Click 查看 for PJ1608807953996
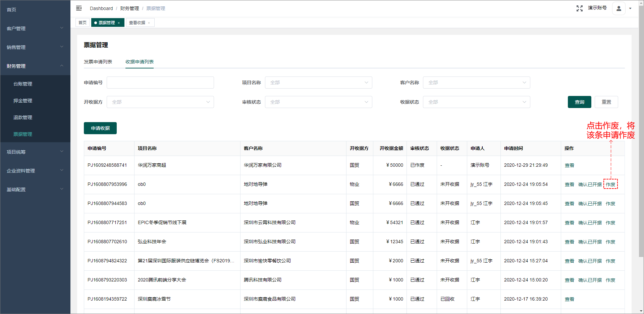Screen dimensions: 644x314 (570, 185)
